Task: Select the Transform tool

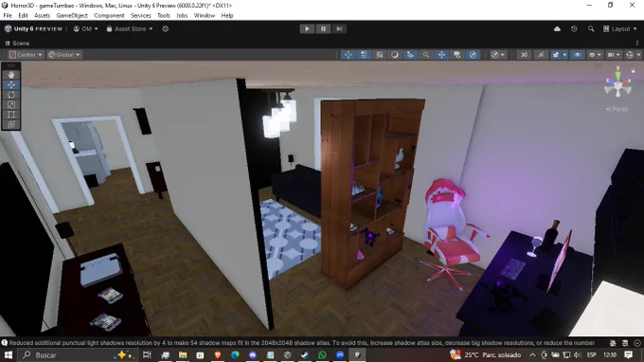Action: coord(11,124)
